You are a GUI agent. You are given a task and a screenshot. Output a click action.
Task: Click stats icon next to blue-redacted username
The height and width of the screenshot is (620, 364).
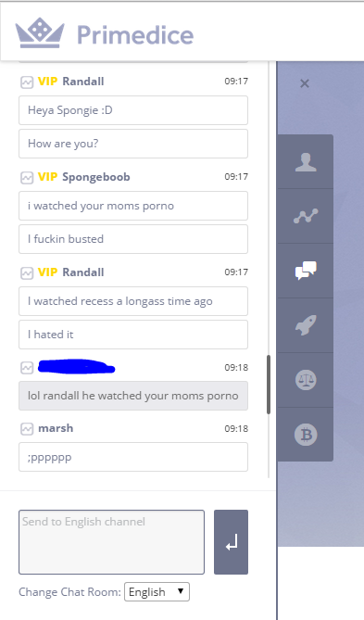click(x=27, y=368)
